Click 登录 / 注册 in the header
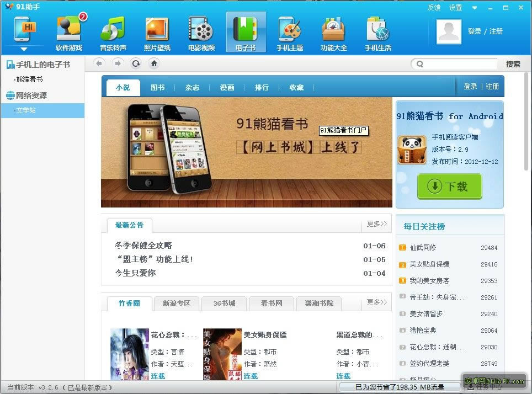 tap(485, 31)
